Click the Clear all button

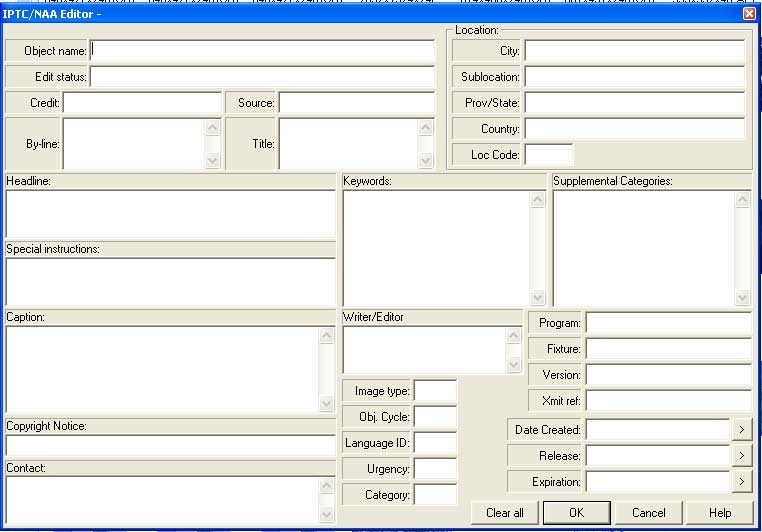(x=505, y=513)
